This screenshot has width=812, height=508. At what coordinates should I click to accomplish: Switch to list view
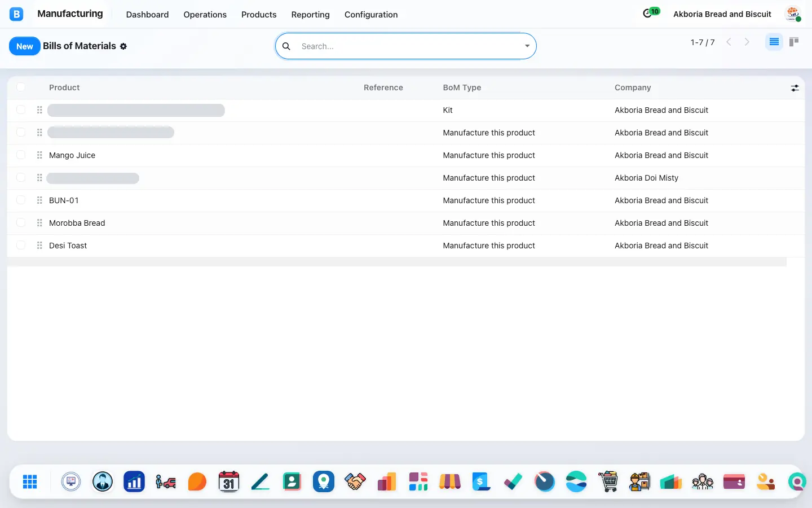pyautogui.click(x=774, y=42)
